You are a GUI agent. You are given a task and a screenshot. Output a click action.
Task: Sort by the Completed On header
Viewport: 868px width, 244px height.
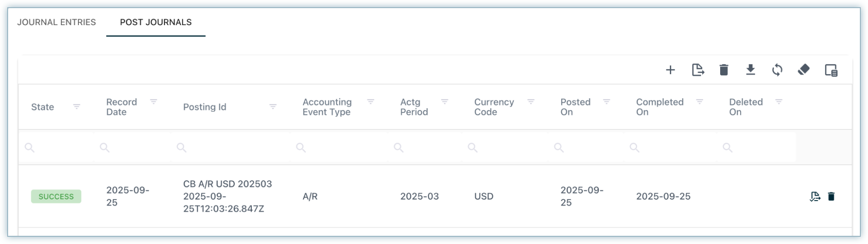[x=659, y=107]
